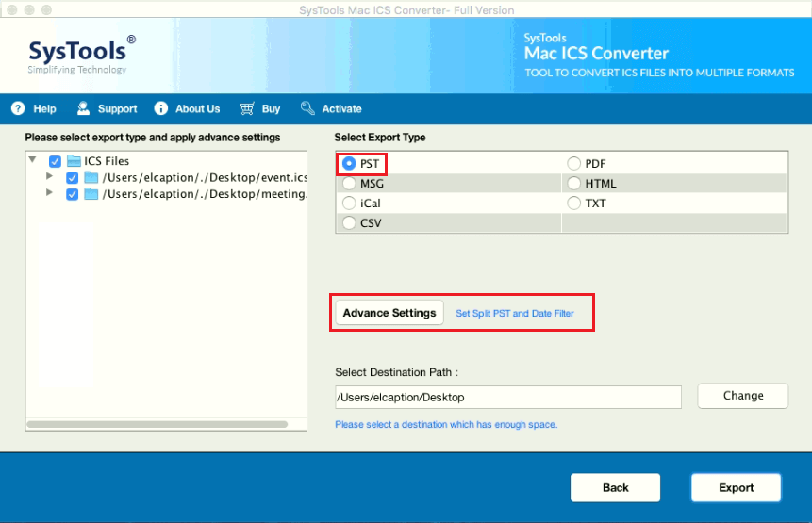Click the Export button

(736, 488)
